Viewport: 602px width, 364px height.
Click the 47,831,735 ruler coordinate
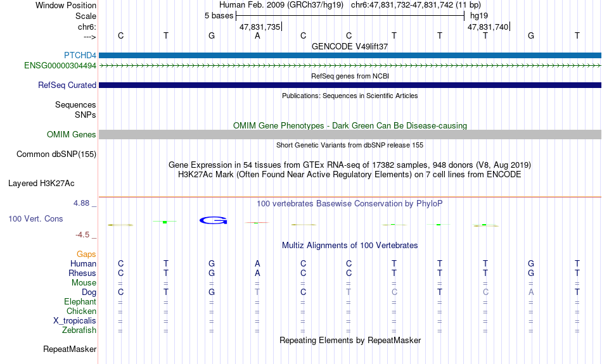pos(260,27)
